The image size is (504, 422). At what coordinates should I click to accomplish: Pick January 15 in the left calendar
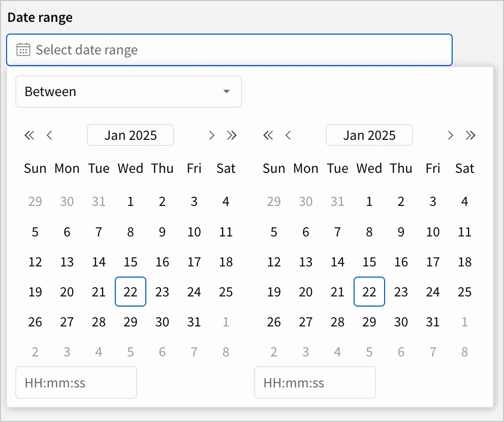[131, 262]
